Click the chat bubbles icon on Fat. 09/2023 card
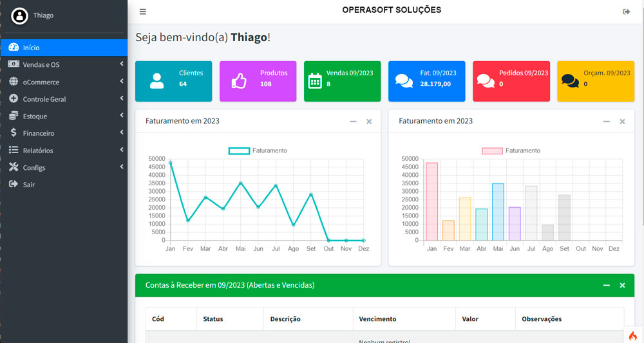Viewport: 644px width, 343px height. (404, 81)
